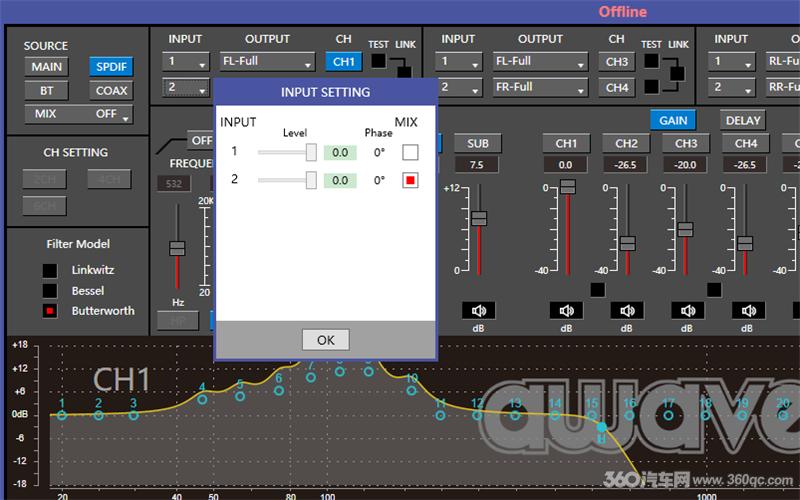
Task: Click the SUB gain fader handle
Action: click(x=479, y=218)
